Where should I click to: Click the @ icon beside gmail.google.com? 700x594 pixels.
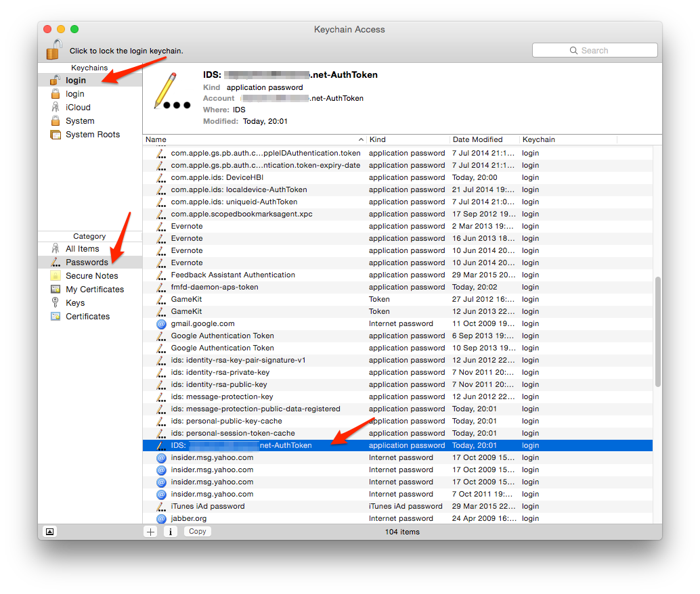click(x=161, y=324)
